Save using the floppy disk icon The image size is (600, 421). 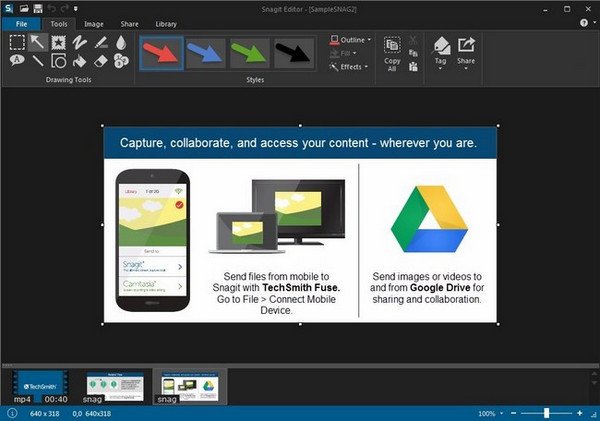[38, 8]
